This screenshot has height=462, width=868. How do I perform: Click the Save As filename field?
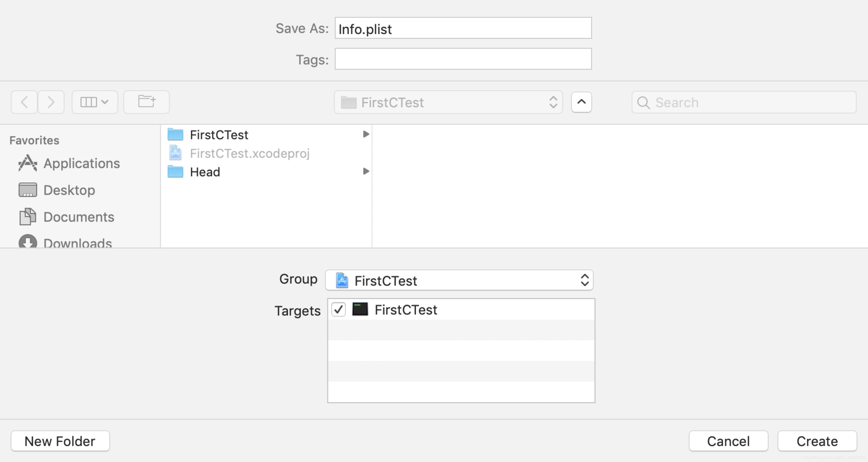[x=463, y=29]
